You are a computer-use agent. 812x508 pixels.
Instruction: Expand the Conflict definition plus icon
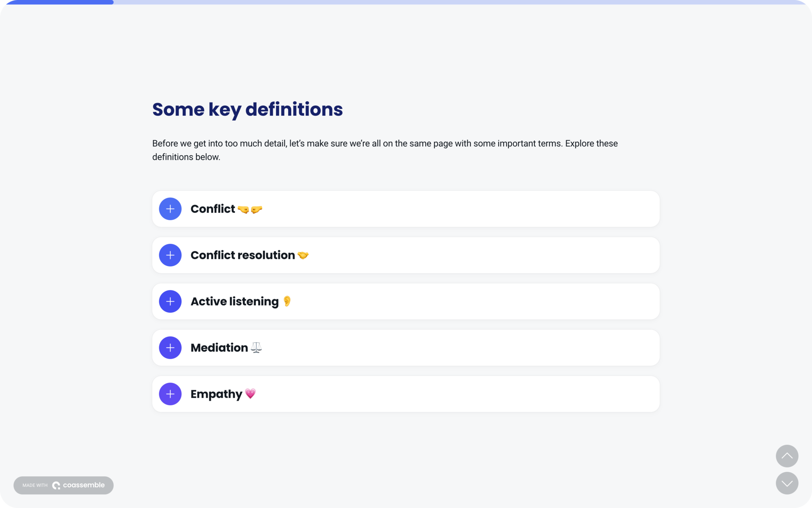pyautogui.click(x=170, y=209)
